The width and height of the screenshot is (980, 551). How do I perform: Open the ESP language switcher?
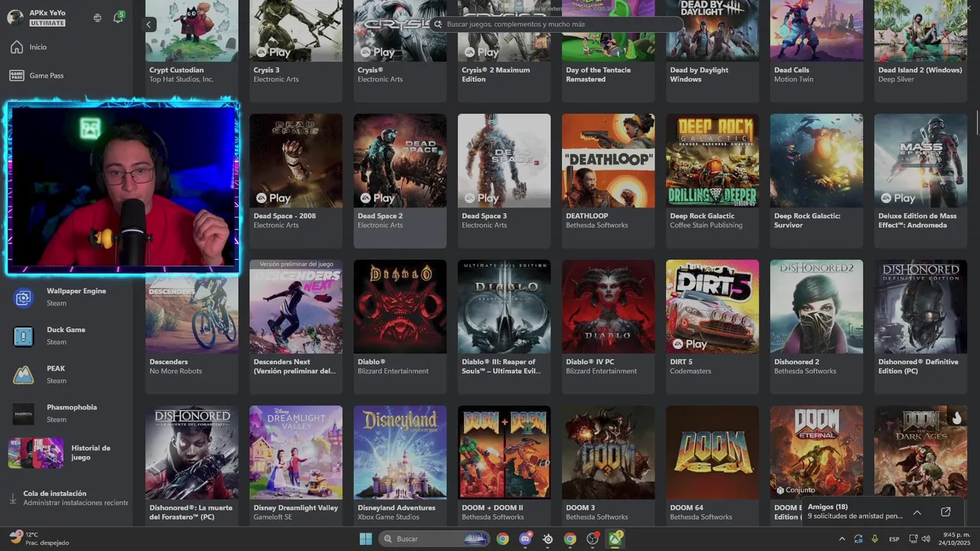(x=894, y=539)
